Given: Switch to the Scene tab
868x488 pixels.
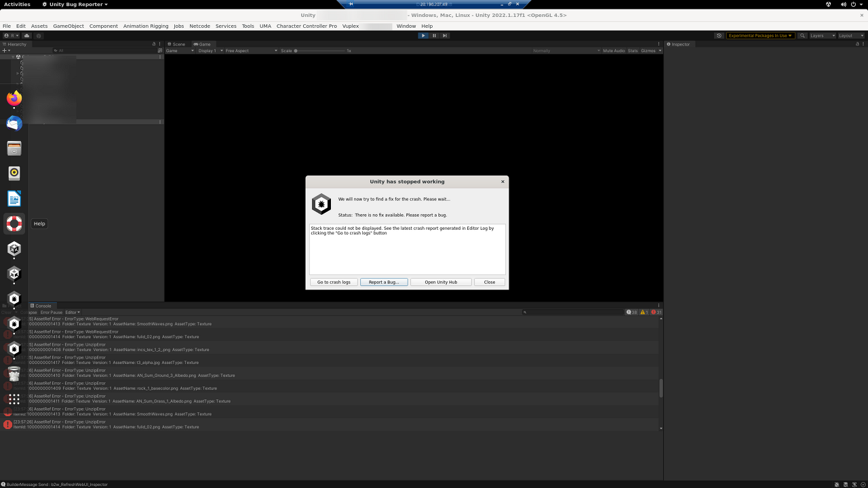Looking at the screenshot, I should tap(176, 44).
